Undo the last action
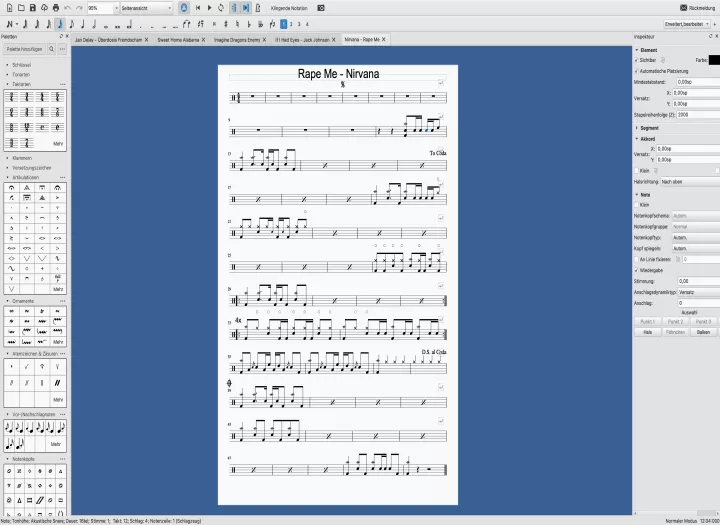The height and width of the screenshot is (525, 720). [x=68, y=8]
